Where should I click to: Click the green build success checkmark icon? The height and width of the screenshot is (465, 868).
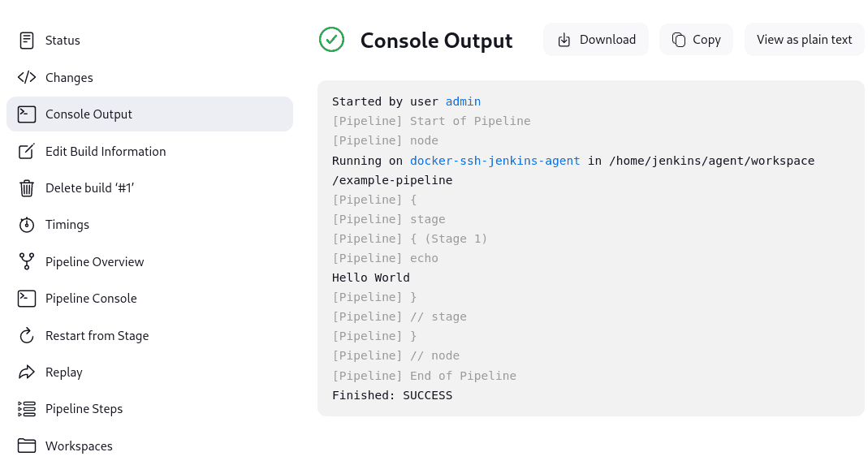[331, 40]
